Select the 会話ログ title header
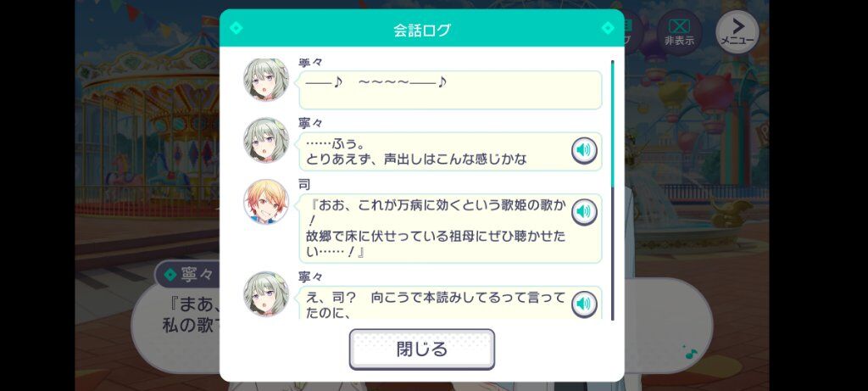 (422, 31)
